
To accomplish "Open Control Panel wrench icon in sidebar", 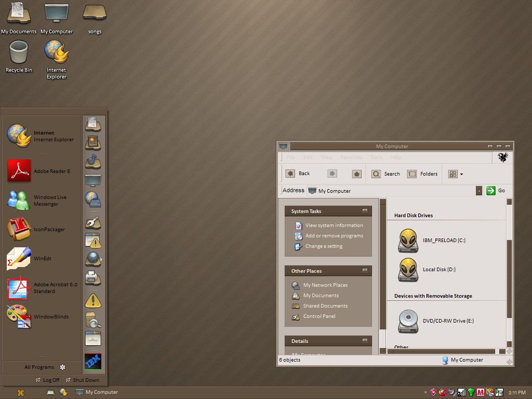I will click(x=93, y=222).
